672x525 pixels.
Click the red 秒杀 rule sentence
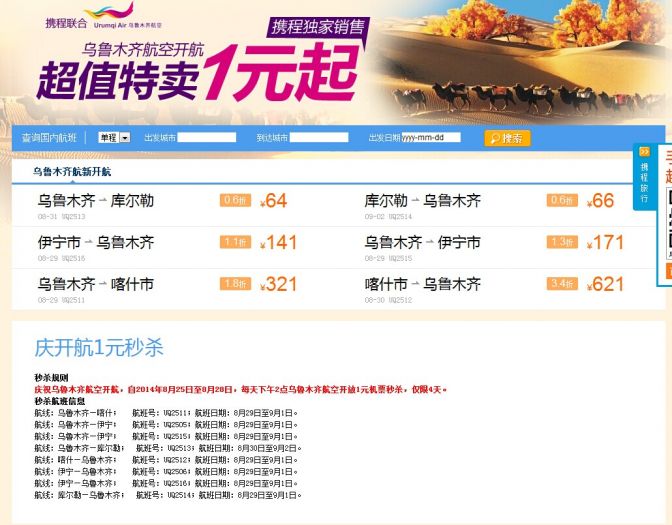[241, 390]
